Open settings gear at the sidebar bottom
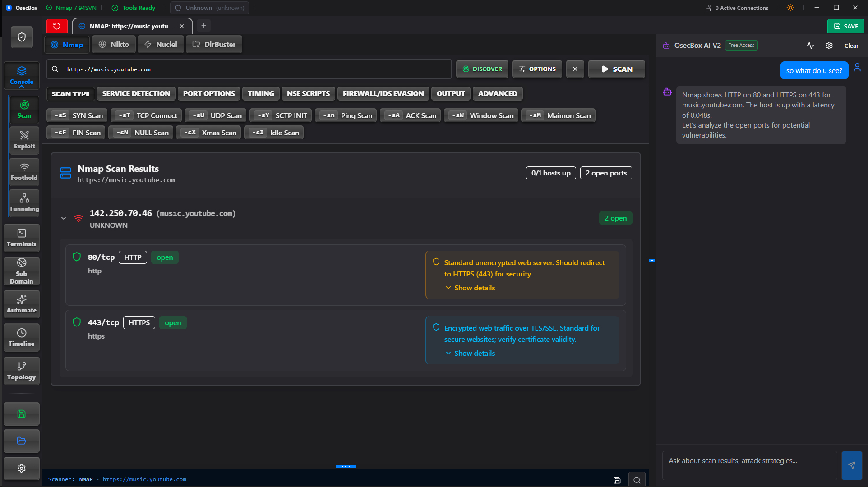 coord(22,469)
